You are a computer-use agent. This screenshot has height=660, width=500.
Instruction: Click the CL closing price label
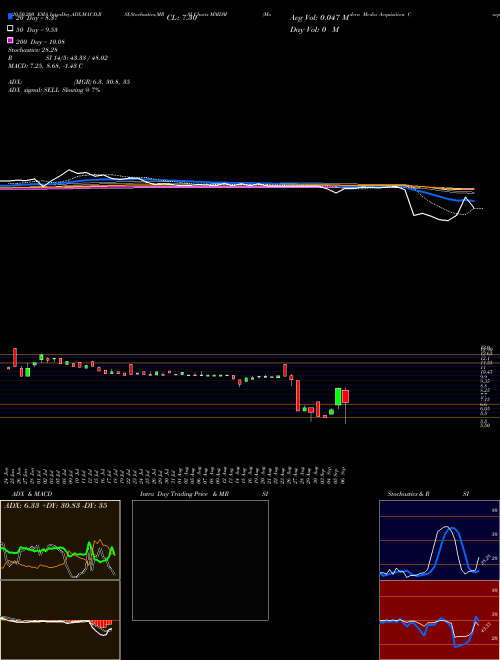(182, 18)
